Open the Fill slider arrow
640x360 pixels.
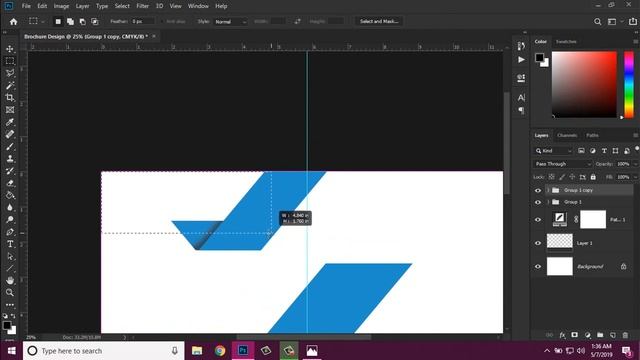point(635,177)
